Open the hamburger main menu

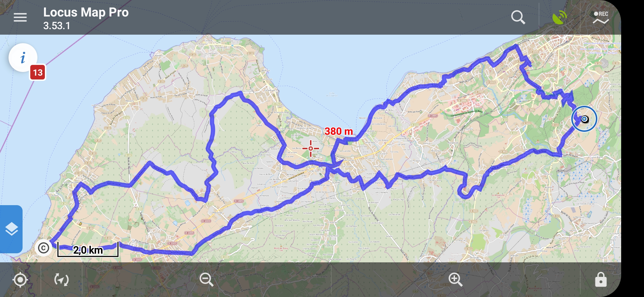20,17
